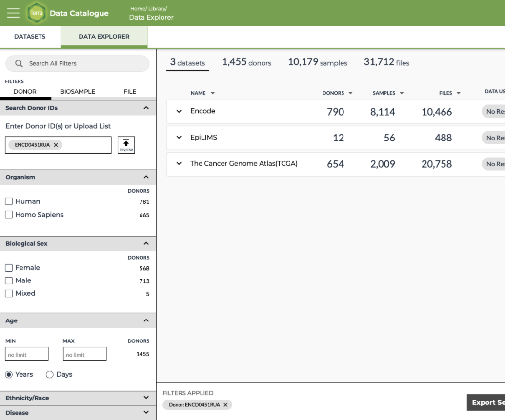This screenshot has height=420, width=505.
Task: Click the Export Selection button
Action: click(486, 402)
